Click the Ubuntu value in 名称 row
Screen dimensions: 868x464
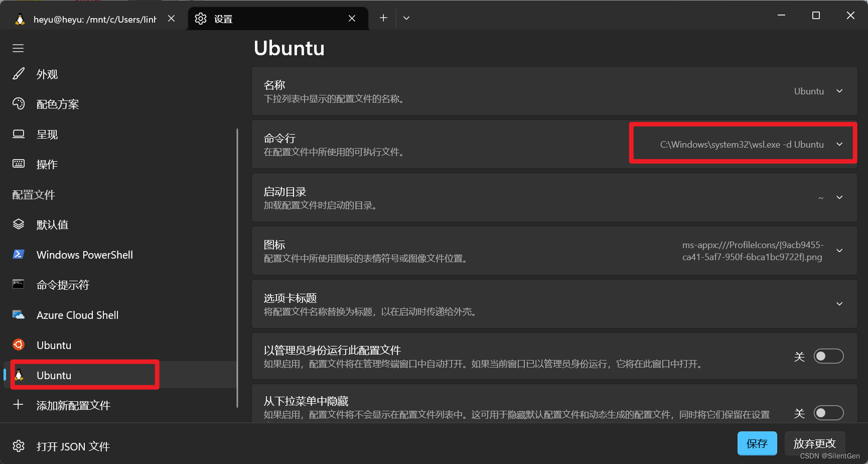pyautogui.click(x=809, y=91)
